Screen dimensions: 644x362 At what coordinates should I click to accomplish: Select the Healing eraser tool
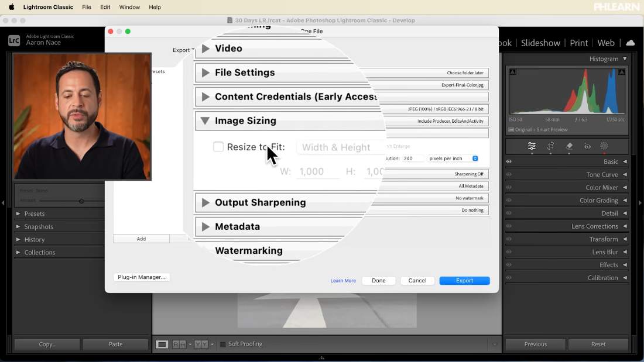click(x=569, y=146)
